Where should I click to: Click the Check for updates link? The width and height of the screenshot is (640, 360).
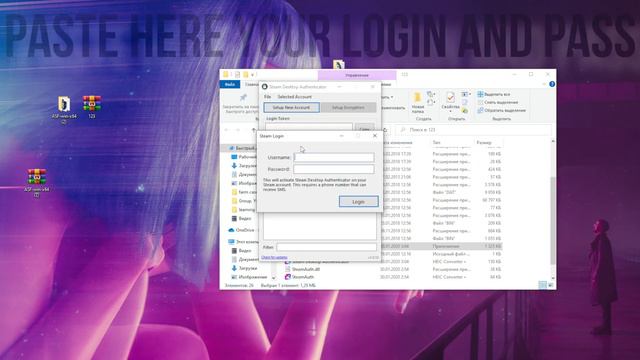274,257
